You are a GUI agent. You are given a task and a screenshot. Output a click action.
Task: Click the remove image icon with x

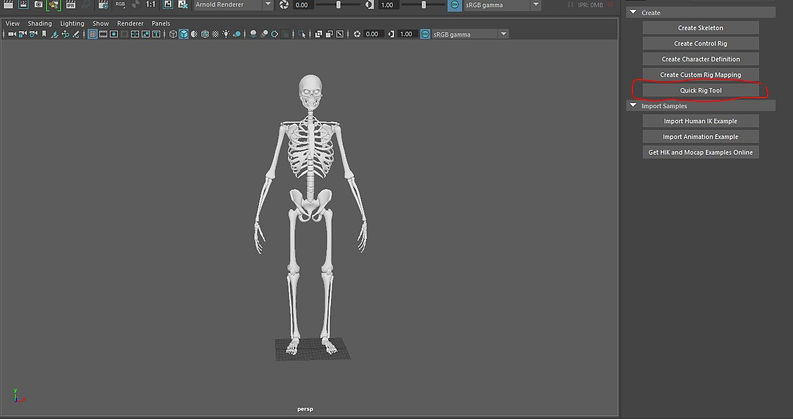(x=183, y=5)
